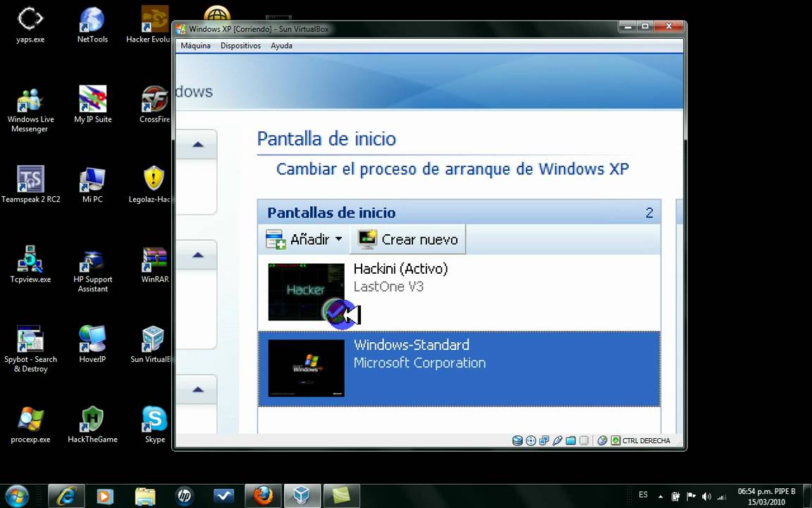Show hidden system tray icons

[660, 497]
